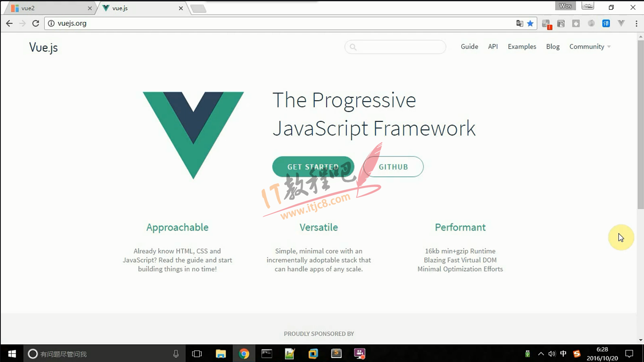The height and width of the screenshot is (362, 644).
Task: Open the Windows Start menu
Action: [x=12, y=354]
